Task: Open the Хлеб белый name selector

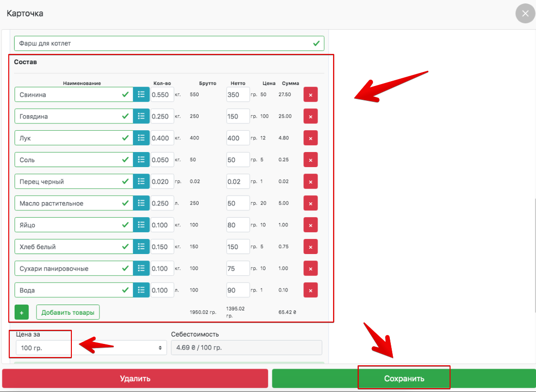Action: coord(68,247)
